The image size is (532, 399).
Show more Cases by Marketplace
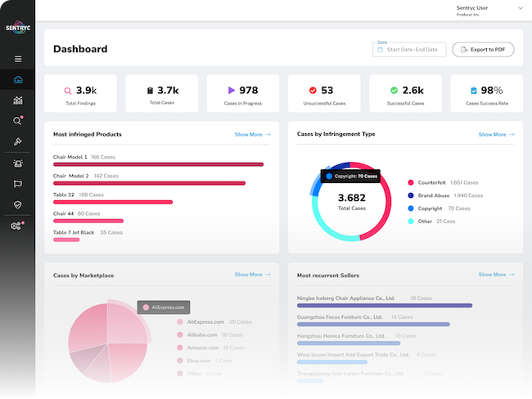(252, 275)
